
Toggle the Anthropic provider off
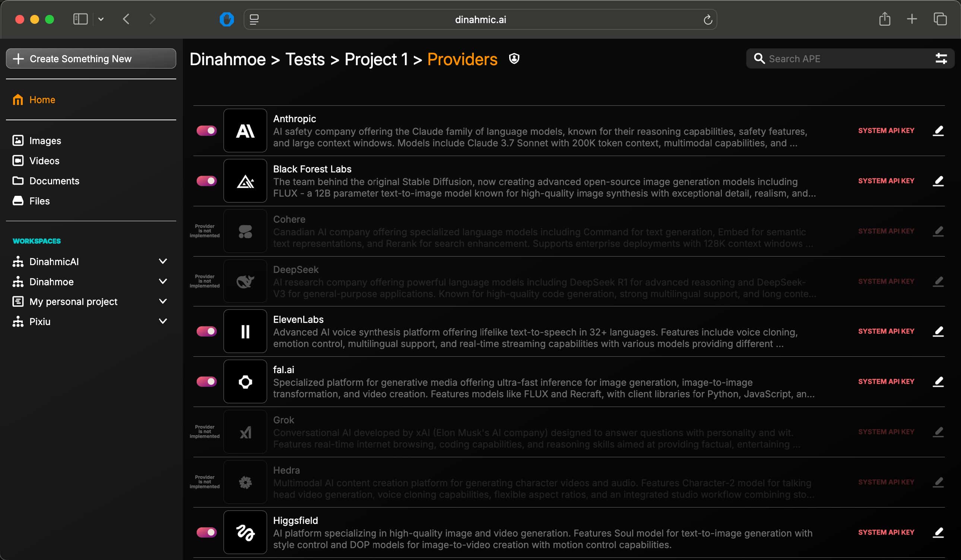(206, 131)
